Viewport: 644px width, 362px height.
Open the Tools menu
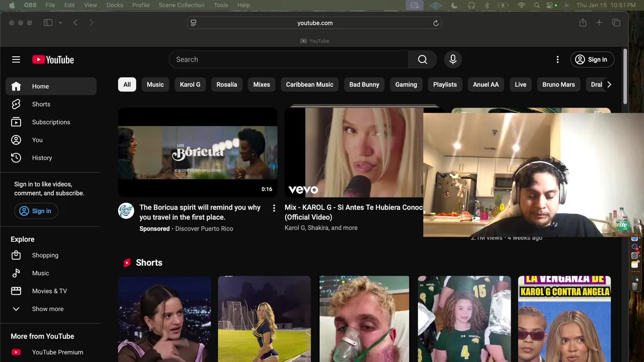point(221,5)
